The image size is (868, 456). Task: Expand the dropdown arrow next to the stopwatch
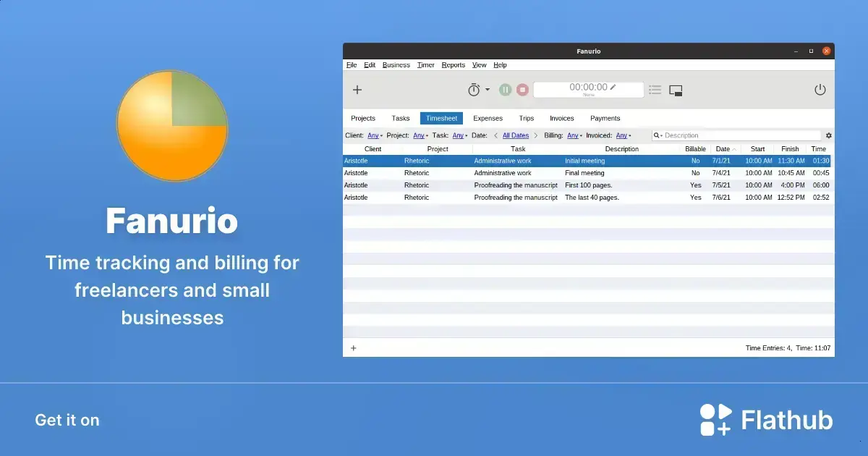tap(488, 90)
